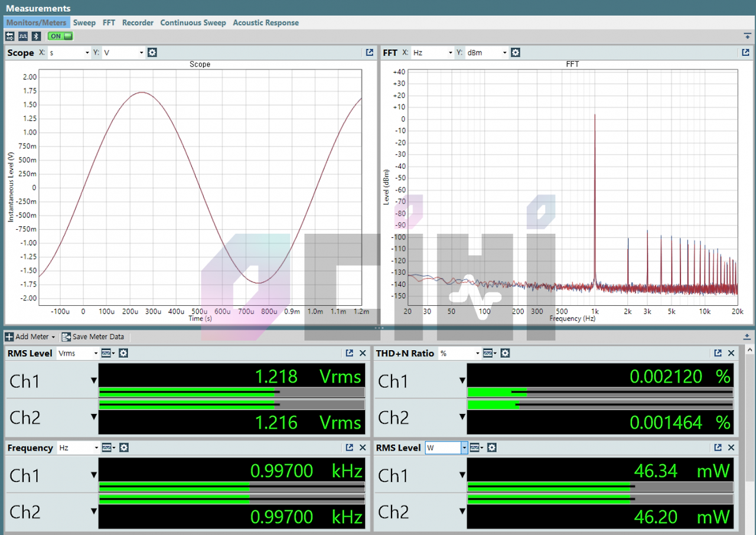
Task: Switch to the FFT measurement tab
Action: click(109, 22)
